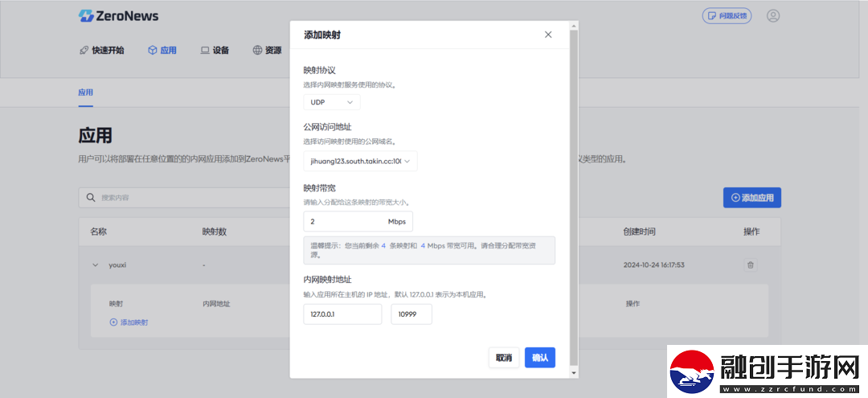The width and height of the screenshot is (868, 398).
Task: Open the 快速开始 navigation item
Action: click(102, 51)
